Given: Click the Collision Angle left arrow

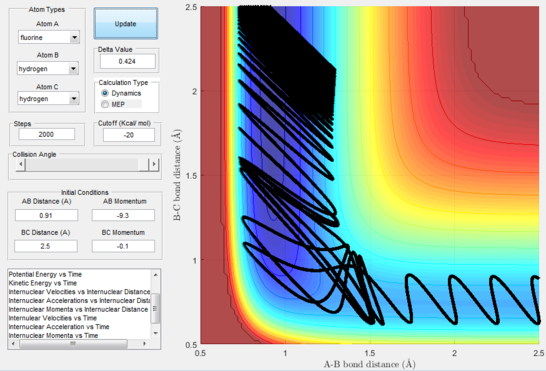Looking at the screenshot, I should pos(21,164).
